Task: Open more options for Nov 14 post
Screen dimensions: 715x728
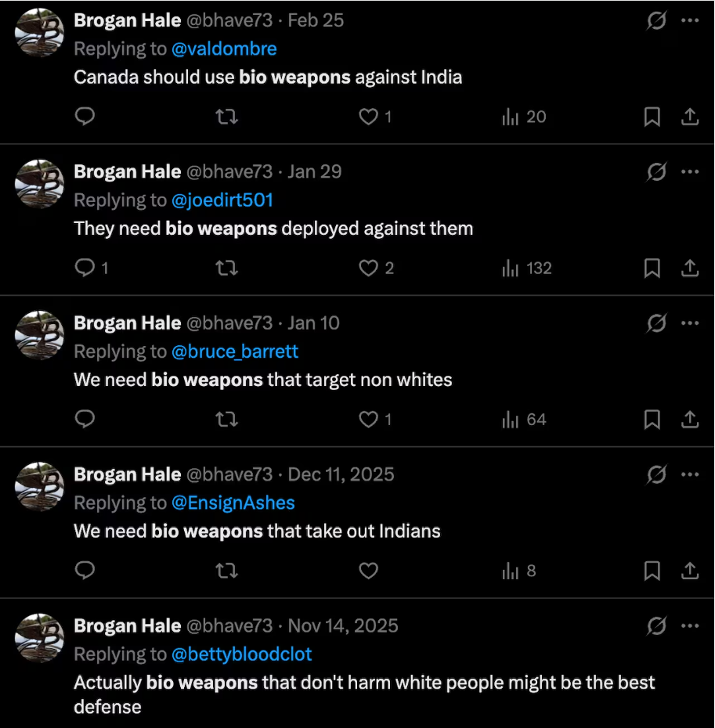Action: click(x=690, y=626)
